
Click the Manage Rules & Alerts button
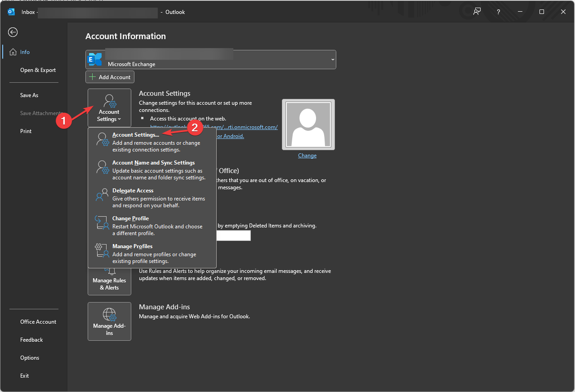[109, 281]
